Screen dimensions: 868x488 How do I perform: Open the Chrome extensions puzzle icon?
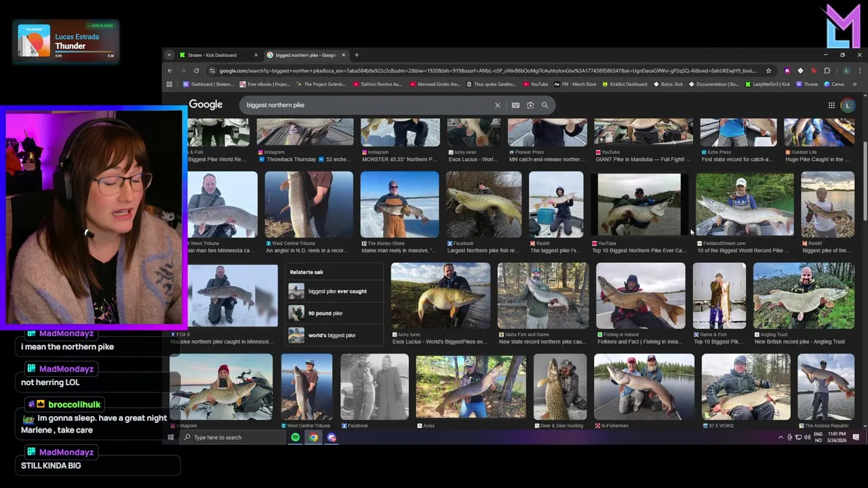click(x=827, y=70)
